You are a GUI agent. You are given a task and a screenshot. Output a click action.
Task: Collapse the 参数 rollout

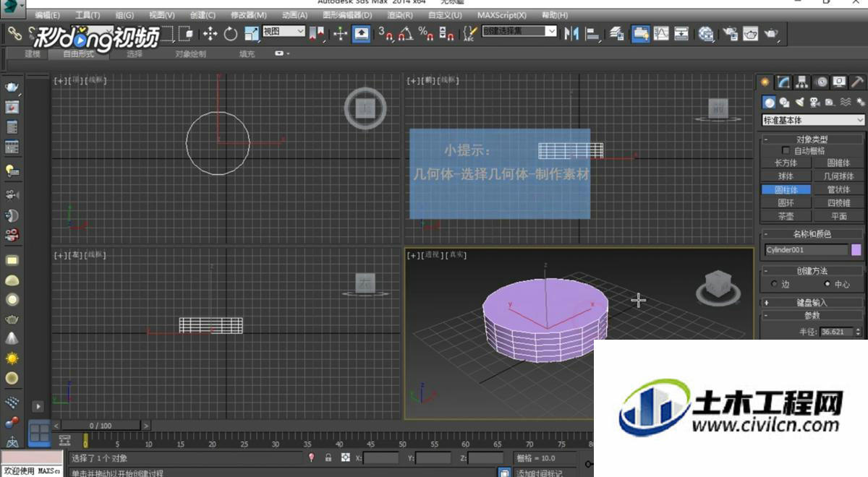coord(812,316)
